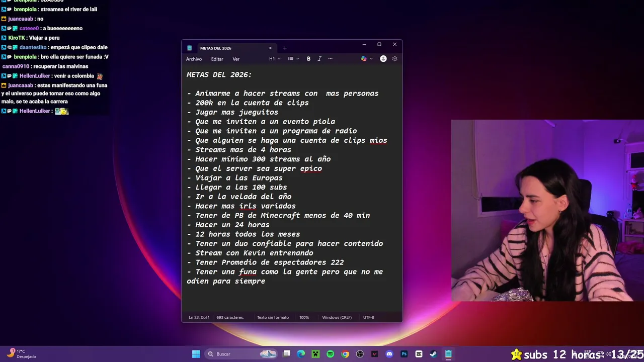Add a new Notepad tab
The image size is (644, 362).
(x=285, y=48)
